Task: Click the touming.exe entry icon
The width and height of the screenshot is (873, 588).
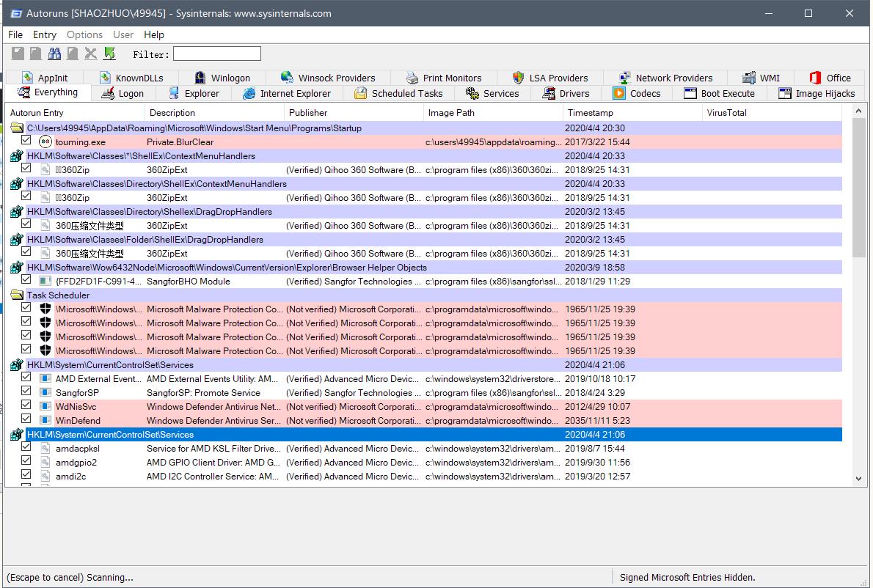Action: pos(45,142)
